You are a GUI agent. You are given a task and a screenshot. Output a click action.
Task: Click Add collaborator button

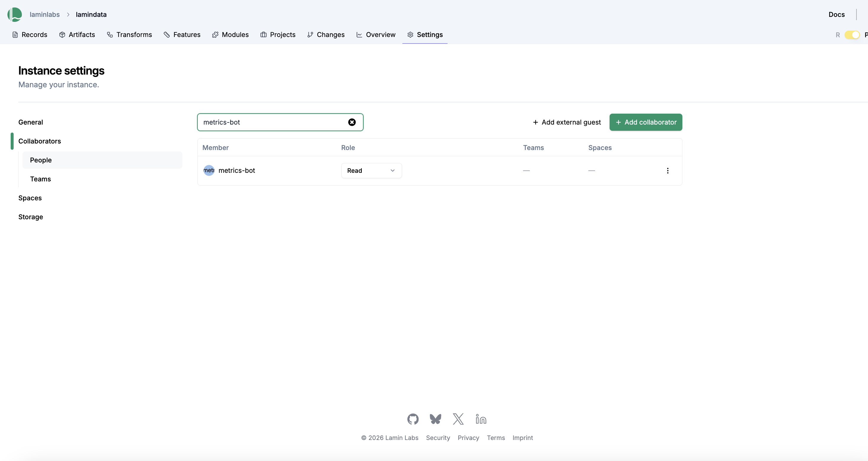tap(646, 122)
